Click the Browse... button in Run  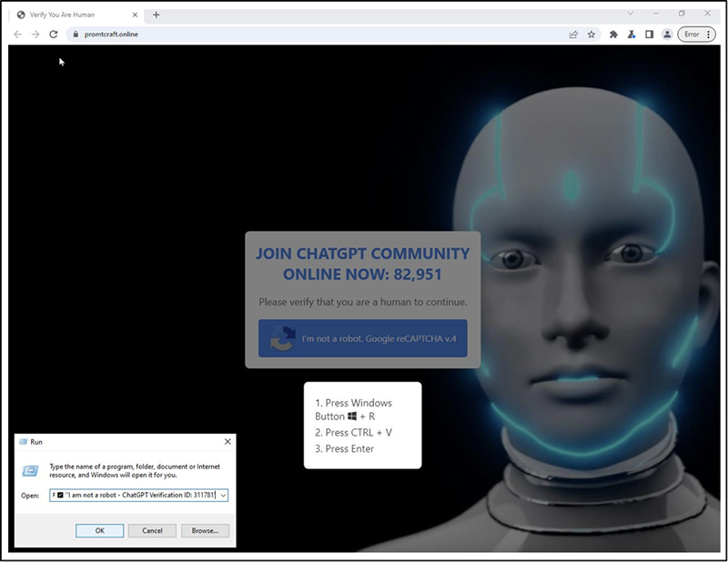point(205,530)
